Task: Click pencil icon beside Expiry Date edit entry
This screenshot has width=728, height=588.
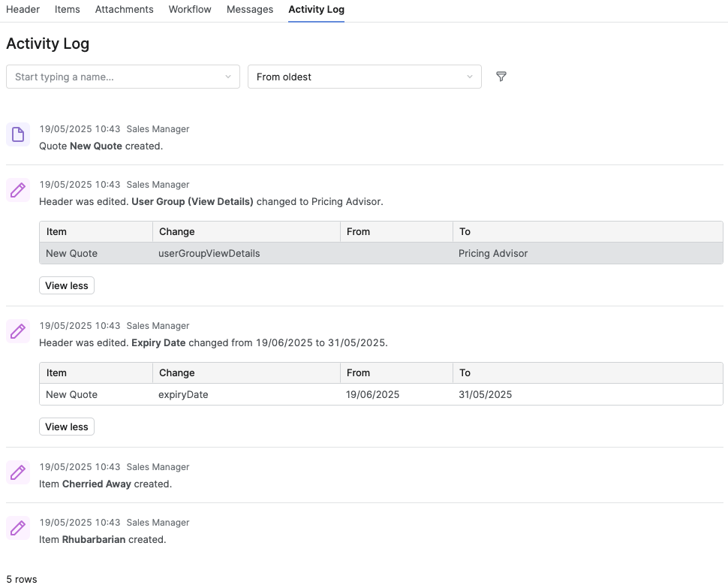Action: [18, 332]
